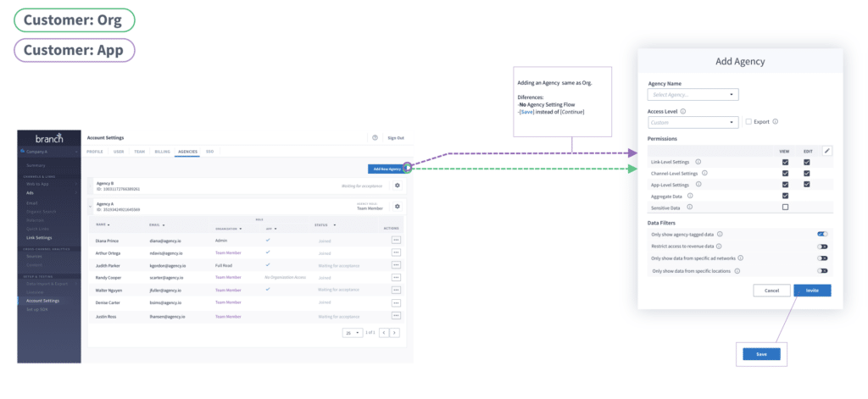Check the Export checkbox

tap(748, 122)
